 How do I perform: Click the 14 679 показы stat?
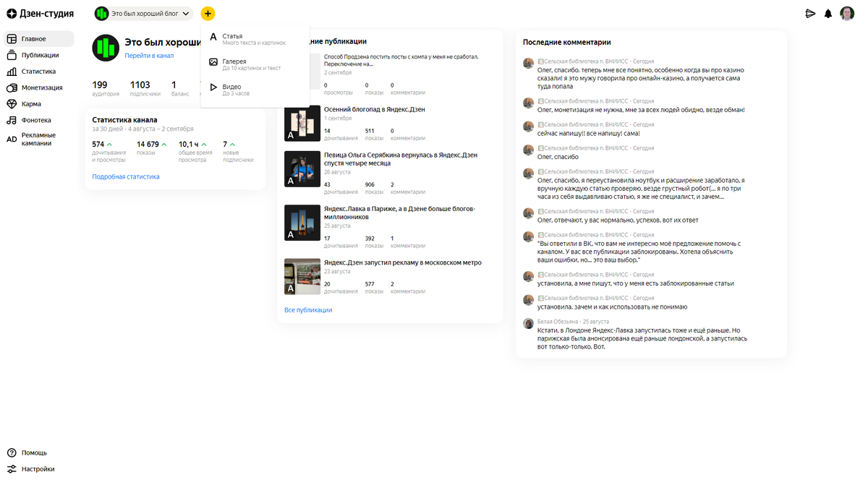[x=152, y=147]
